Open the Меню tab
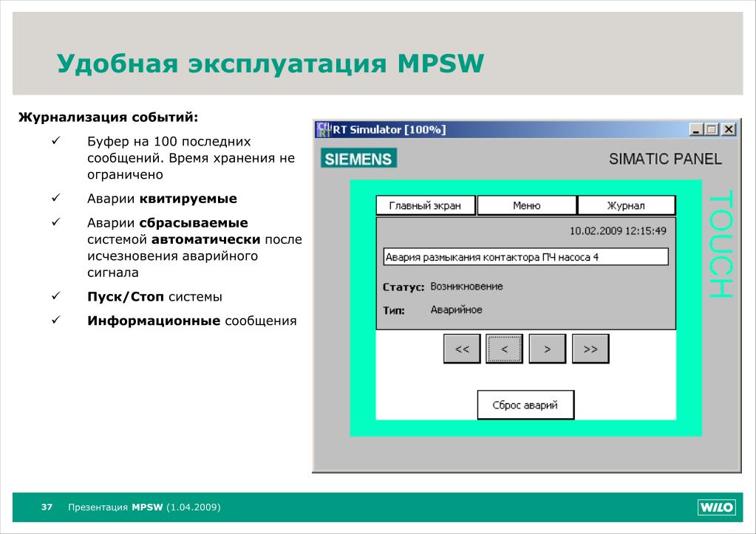 click(x=526, y=206)
